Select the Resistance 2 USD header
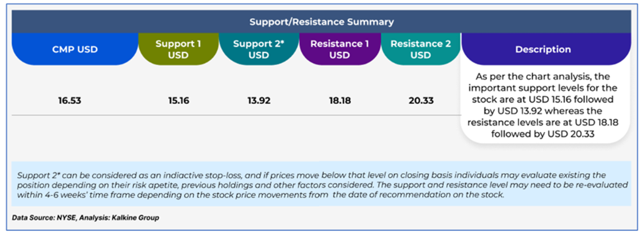Viewport: 644px width, 236px height. click(x=420, y=49)
